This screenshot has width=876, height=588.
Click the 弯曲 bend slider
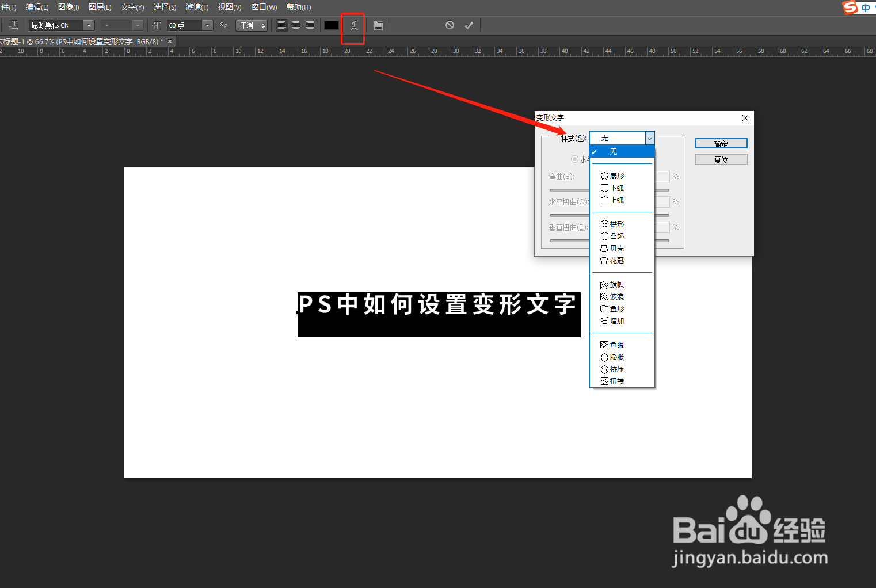610,190
